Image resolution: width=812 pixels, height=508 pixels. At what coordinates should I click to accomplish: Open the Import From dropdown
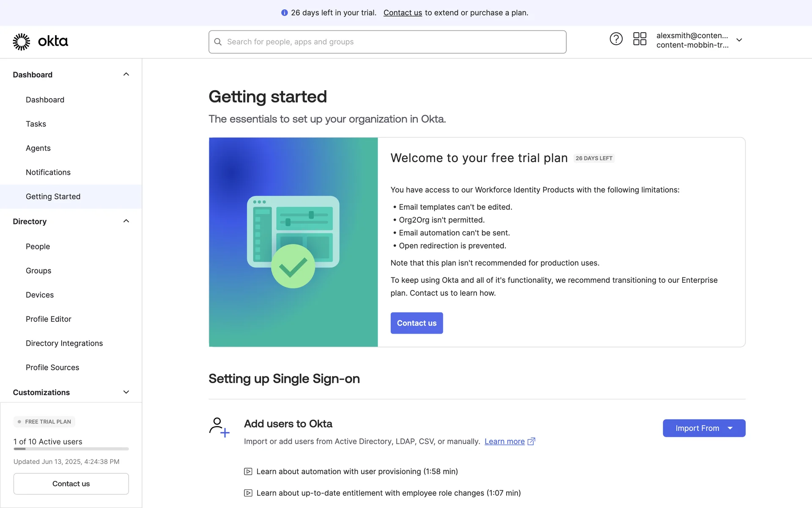coord(704,428)
